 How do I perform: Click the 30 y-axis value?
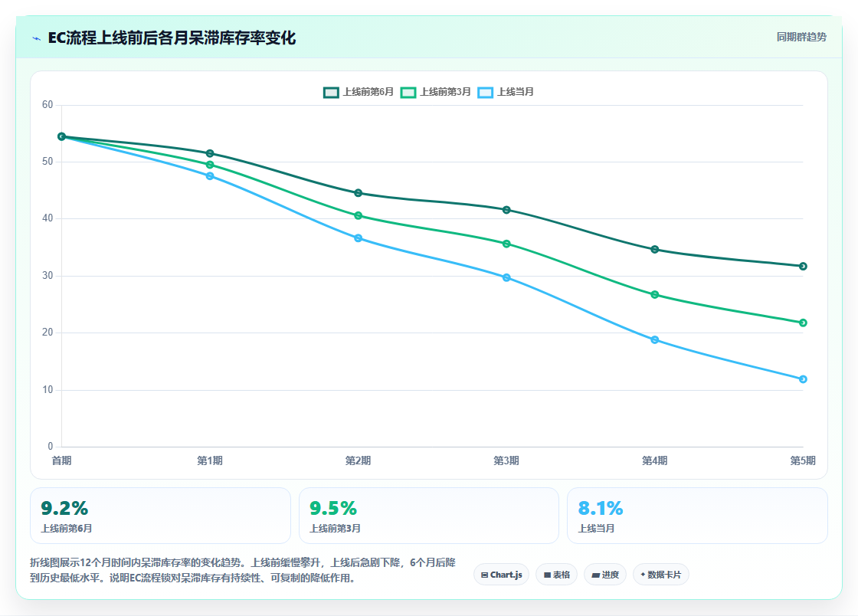pos(47,276)
